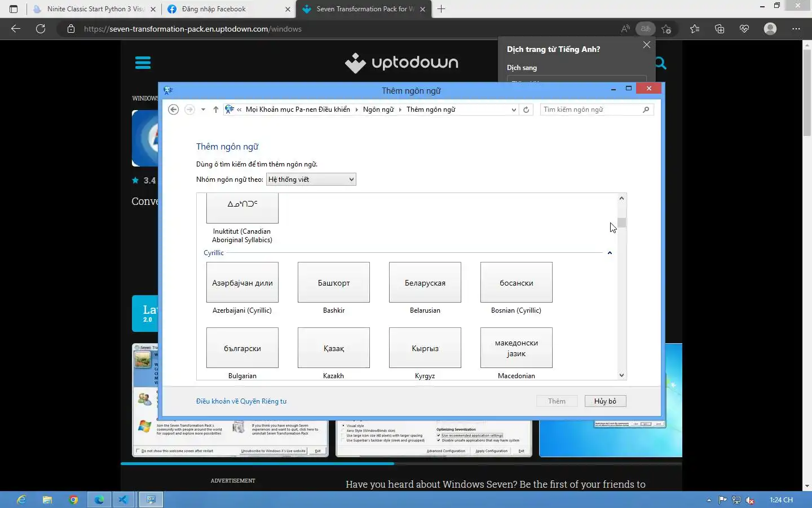812x508 pixels.
Task: Open the uptodown search magnifier
Action: click(660, 63)
